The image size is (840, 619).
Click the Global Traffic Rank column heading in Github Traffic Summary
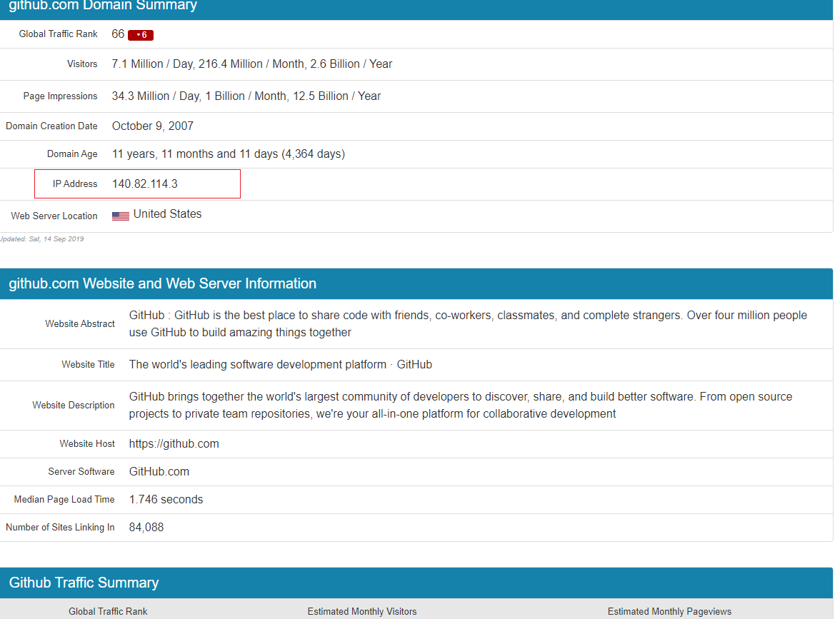point(108,611)
